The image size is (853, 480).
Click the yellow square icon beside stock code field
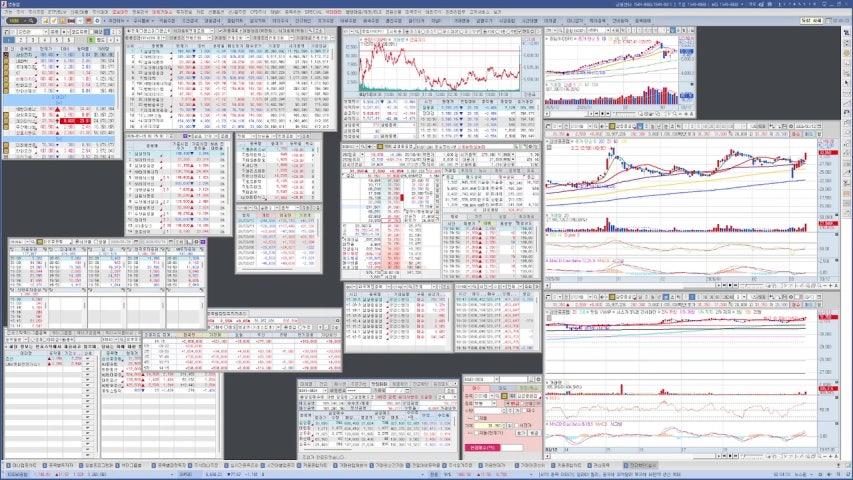pyautogui.click(x=504, y=396)
